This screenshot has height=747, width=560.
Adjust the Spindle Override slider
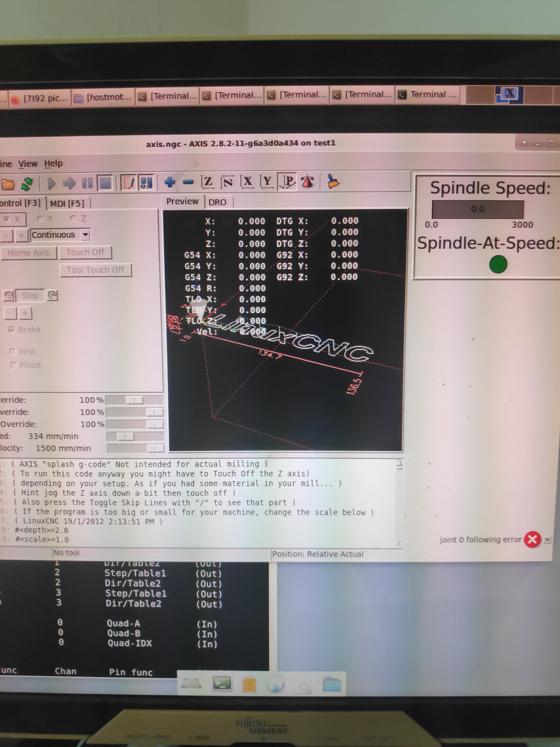coord(135,424)
